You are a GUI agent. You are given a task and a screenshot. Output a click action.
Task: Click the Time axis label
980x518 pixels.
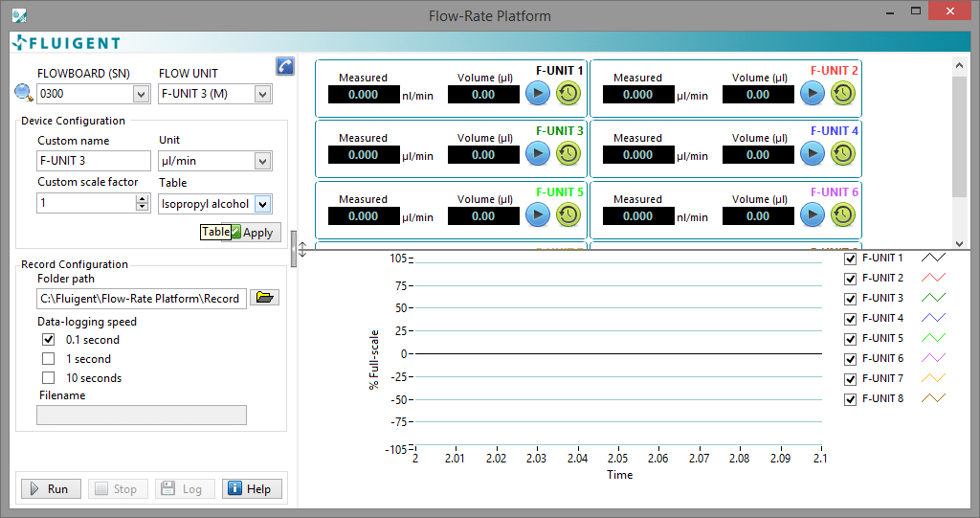pyautogui.click(x=619, y=475)
